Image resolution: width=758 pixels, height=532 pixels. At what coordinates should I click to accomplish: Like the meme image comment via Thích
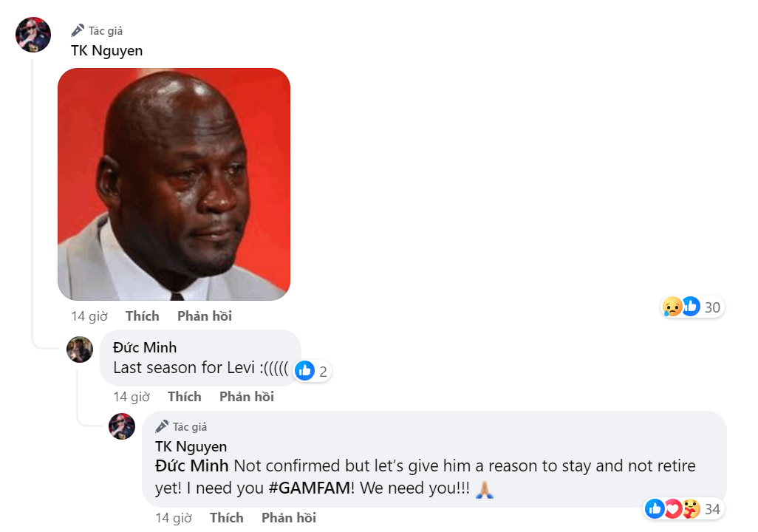142,316
